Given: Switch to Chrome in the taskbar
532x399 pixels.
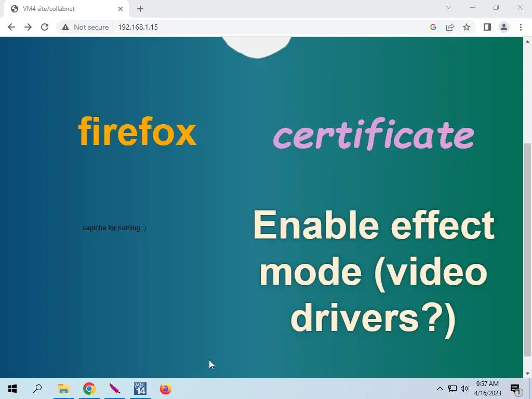Looking at the screenshot, I should [89, 389].
